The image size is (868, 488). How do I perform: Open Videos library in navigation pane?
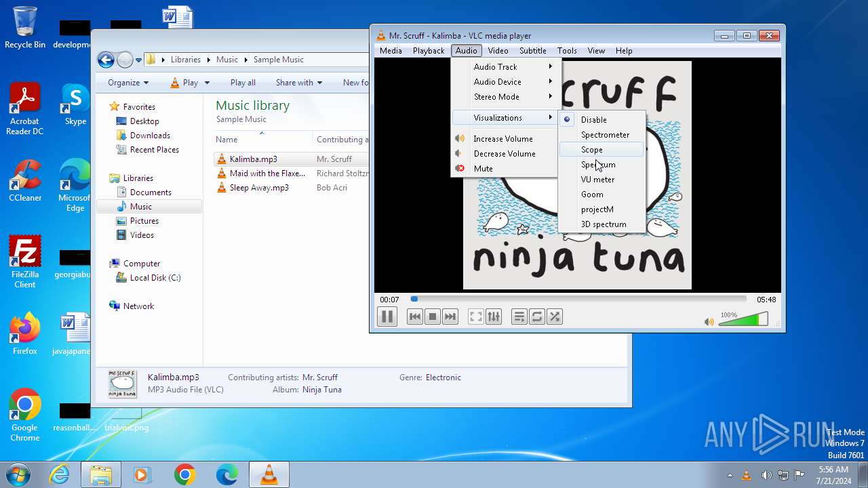(x=142, y=235)
